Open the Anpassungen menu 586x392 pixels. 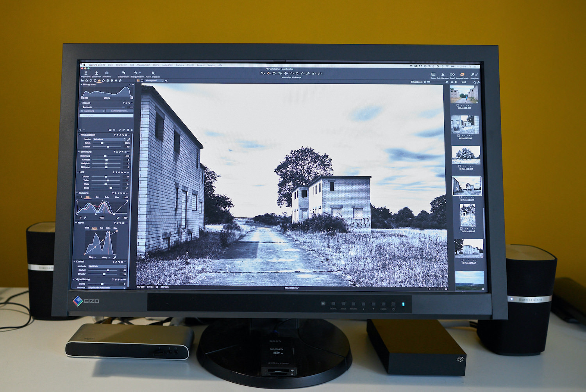pos(143,65)
